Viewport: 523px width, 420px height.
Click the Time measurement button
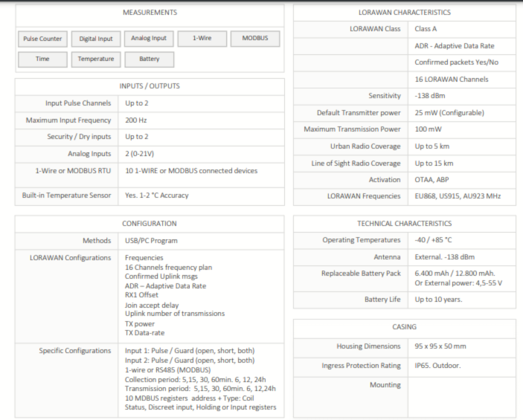tap(42, 59)
